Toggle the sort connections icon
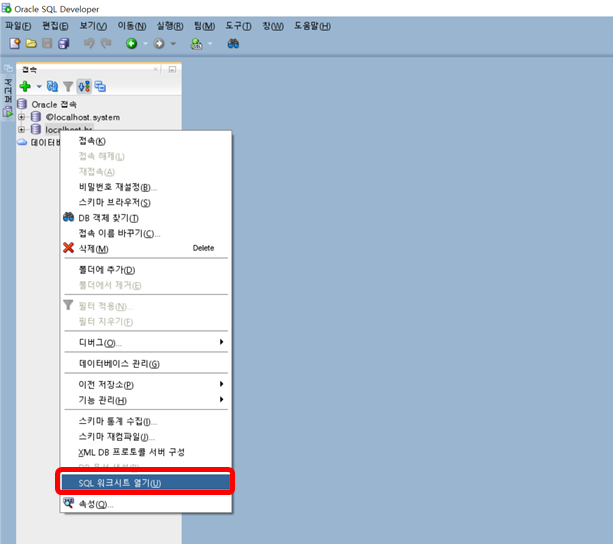The height and width of the screenshot is (544, 613). click(84, 86)
